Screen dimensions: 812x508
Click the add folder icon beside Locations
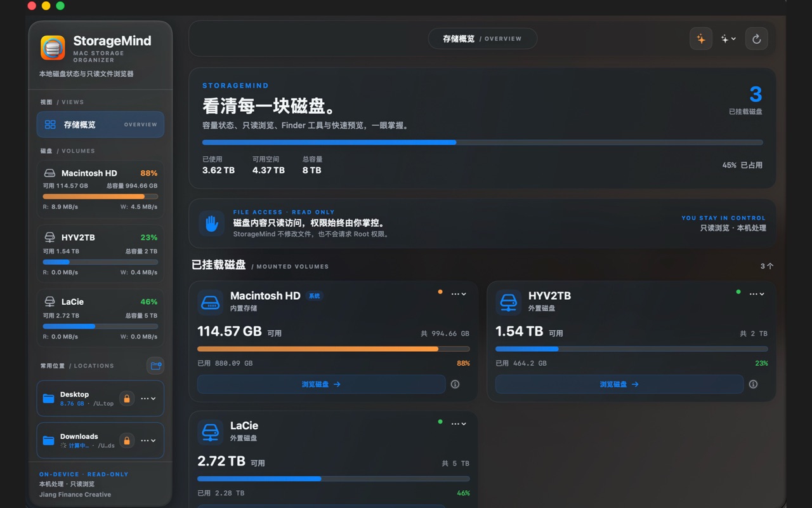[x=155, y=366]
